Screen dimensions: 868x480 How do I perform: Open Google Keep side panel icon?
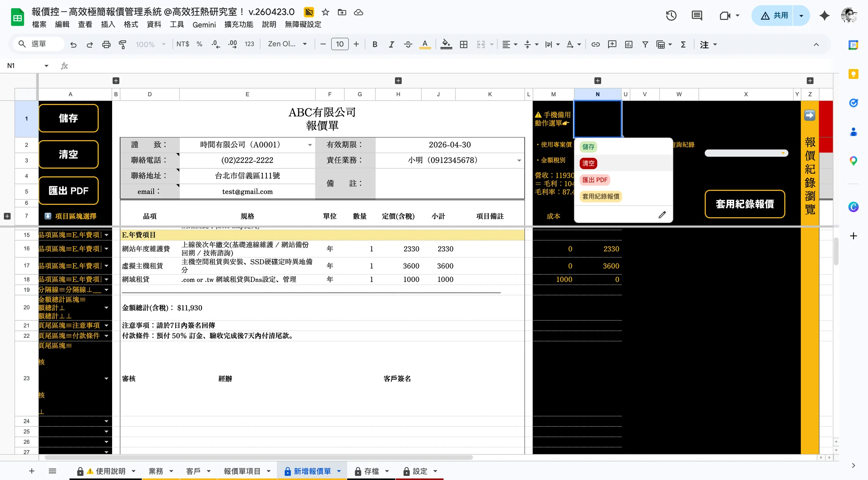pyautogui.click(x=854, y=74)
